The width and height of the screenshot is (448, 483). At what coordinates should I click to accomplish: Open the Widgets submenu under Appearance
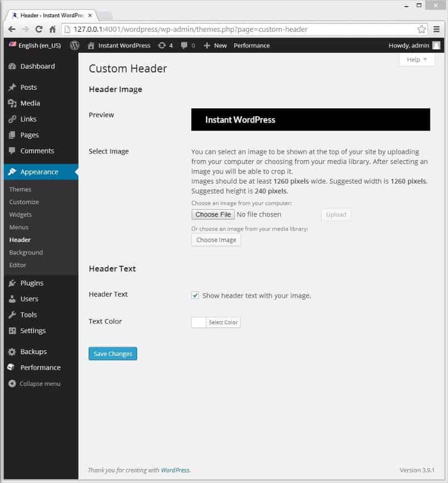point(20,214)
